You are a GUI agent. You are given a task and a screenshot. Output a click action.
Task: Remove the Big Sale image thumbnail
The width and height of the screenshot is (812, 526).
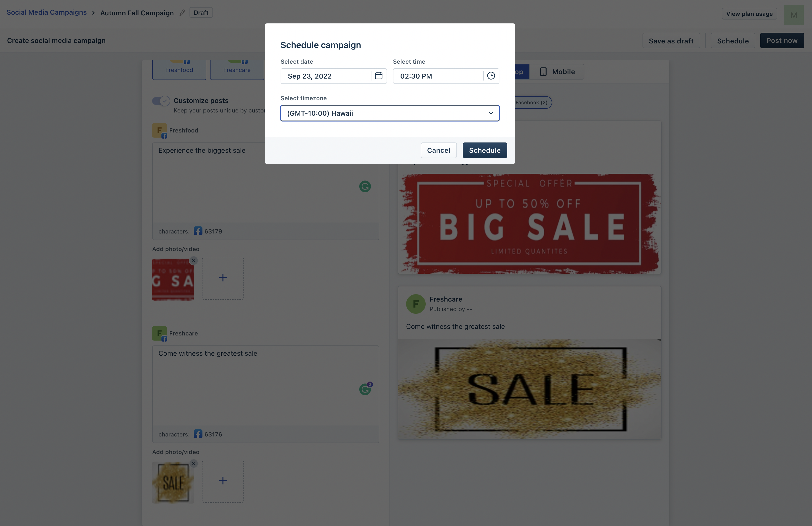click(193, 261)
